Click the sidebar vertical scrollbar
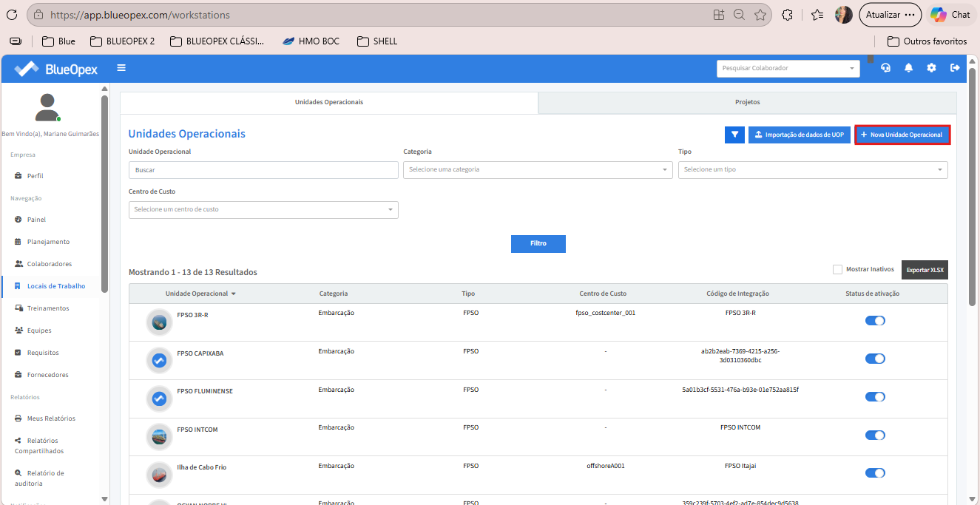 pyautogui.click(x=104, y=193)
